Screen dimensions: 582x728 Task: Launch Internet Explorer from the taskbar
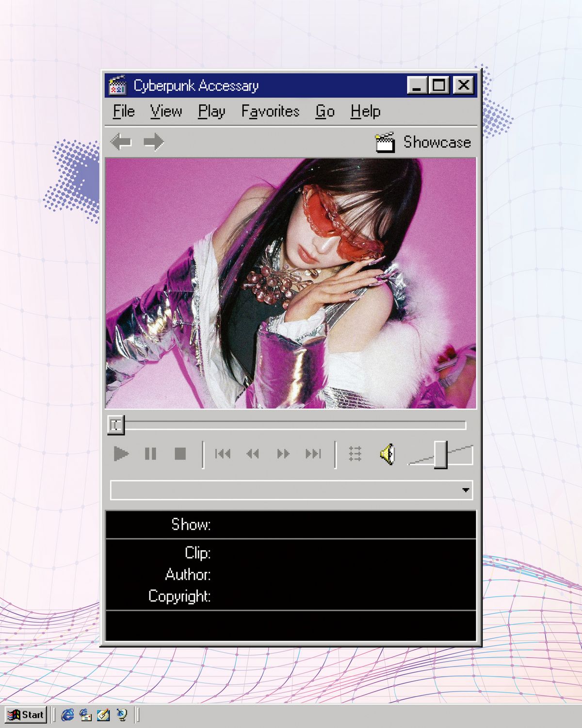pos(67,714)
